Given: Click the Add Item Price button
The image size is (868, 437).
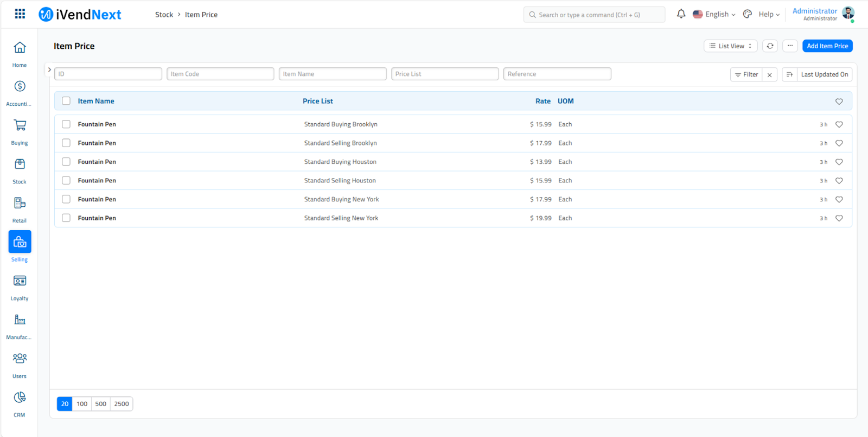Looking at the screenshot, I should (827, 46).
